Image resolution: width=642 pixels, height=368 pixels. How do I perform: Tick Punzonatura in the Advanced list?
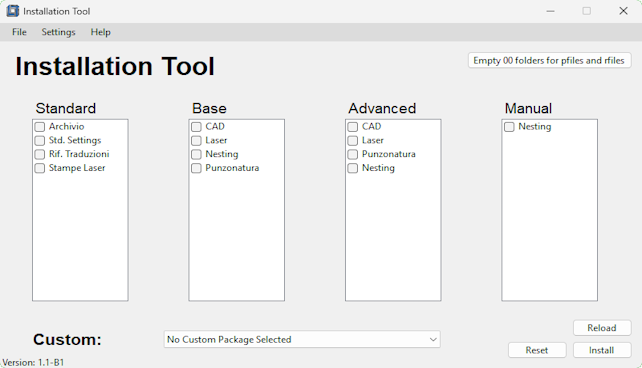[x=353, y=154]
